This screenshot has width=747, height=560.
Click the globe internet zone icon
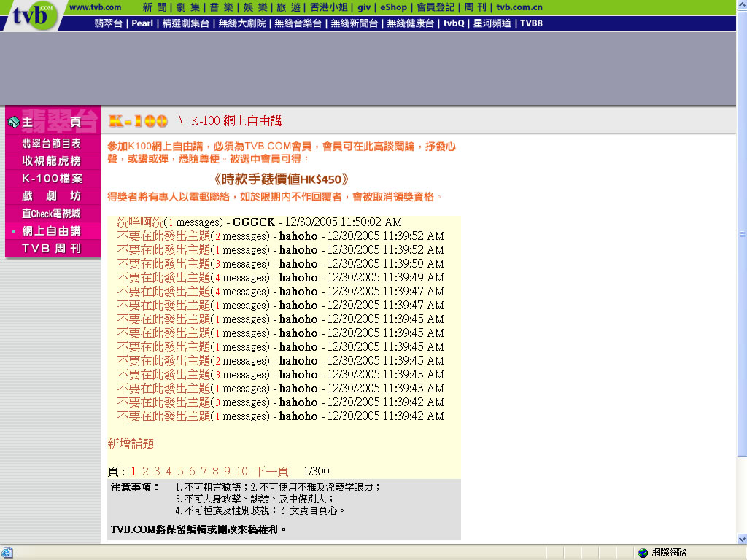pyautogui.click(x=643, y=553)
